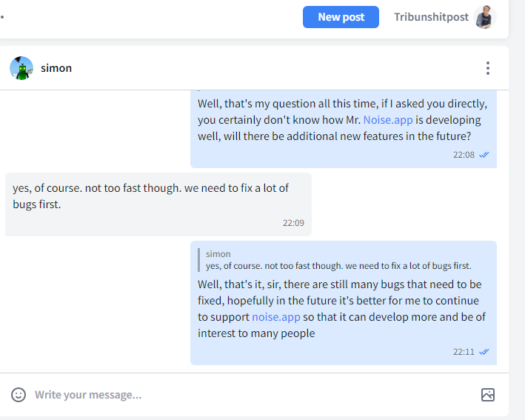Viewport: 525px width, 420px height.
Task: Select the message about additional new features
Action: tap(344, 129)
